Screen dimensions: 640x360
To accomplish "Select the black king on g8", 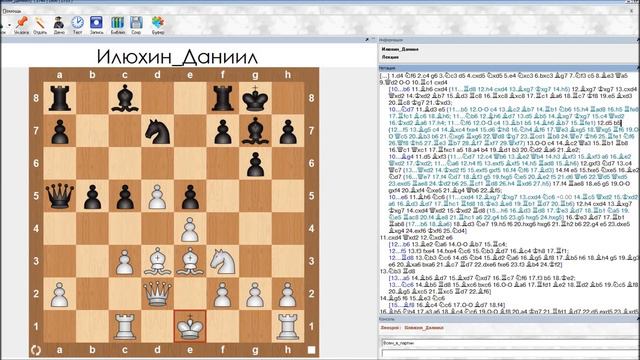I will point(255,98).
